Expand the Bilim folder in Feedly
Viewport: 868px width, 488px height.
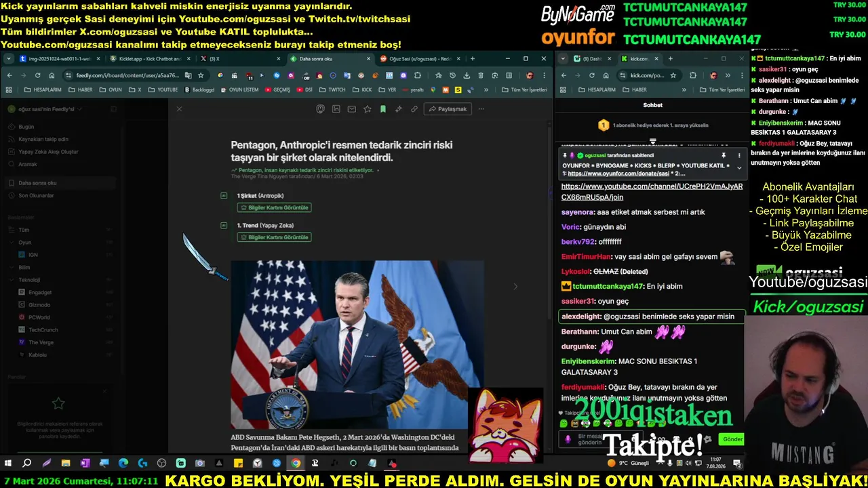tap(12, 267)
